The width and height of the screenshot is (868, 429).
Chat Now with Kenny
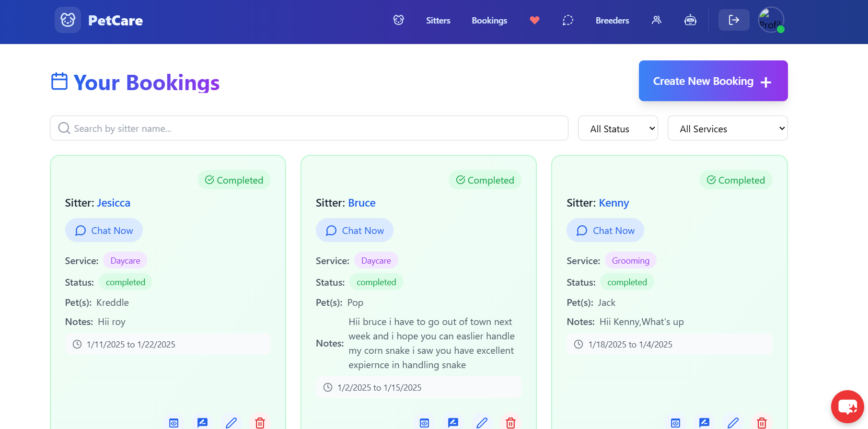[x=605, y=231]
